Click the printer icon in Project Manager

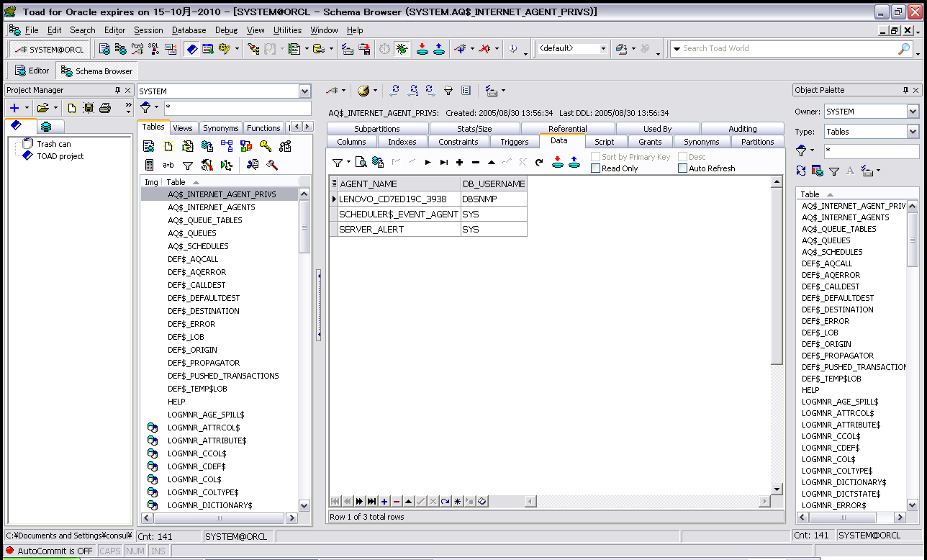pyautogui.click(x=105, y=108)
